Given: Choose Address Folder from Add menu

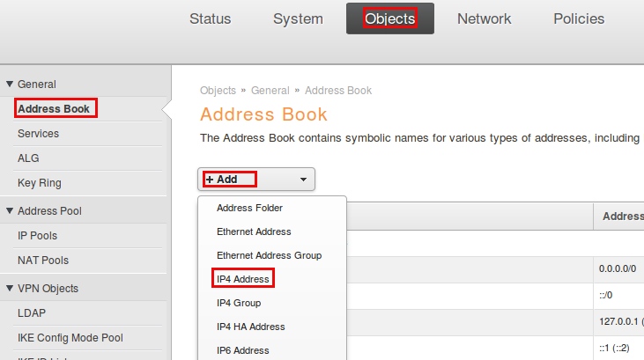Looking at the screenshot, I should click(x=249, y=208).
